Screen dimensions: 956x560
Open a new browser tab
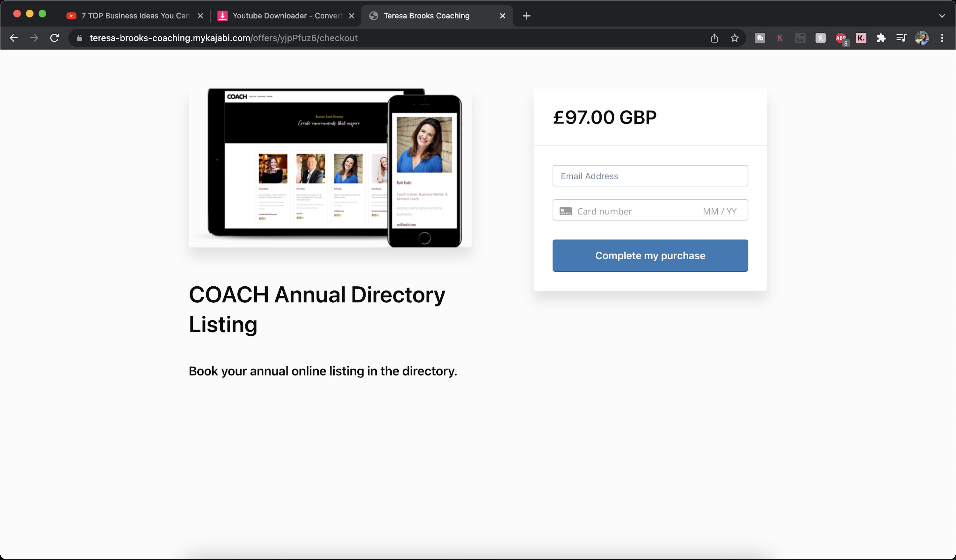coord(526,16)
